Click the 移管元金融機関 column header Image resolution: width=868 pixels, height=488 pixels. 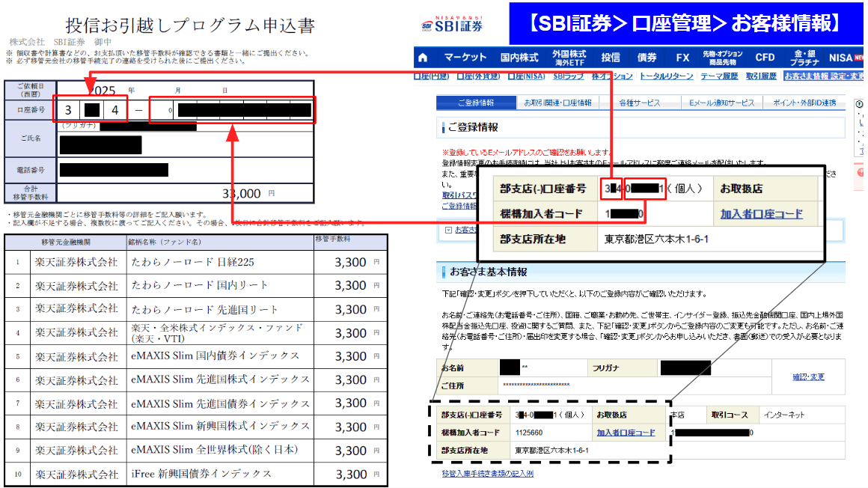click(66, 242)
